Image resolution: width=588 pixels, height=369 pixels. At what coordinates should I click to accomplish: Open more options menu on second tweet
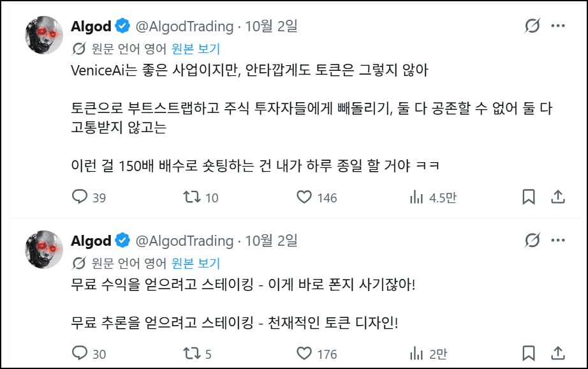(558, 240)
